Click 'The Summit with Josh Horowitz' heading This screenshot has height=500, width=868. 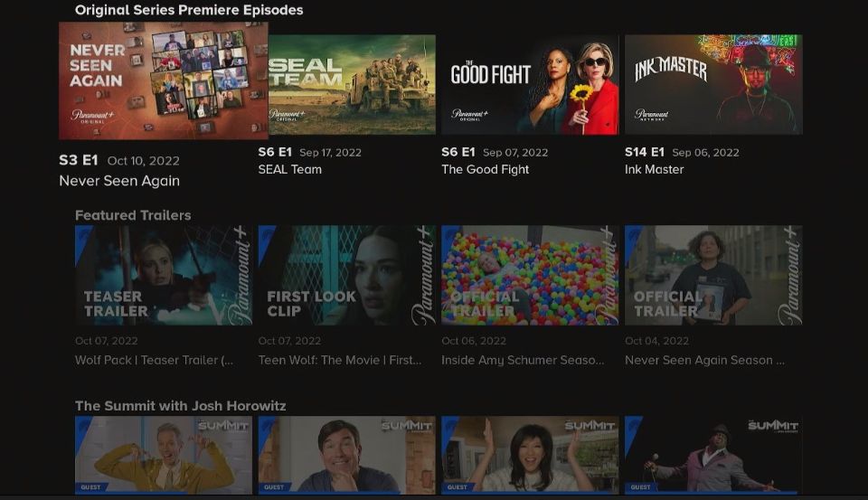tap(181, 406)
